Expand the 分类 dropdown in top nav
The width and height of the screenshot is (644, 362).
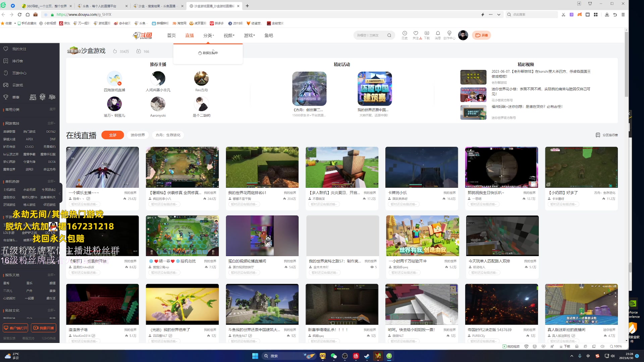208,36
